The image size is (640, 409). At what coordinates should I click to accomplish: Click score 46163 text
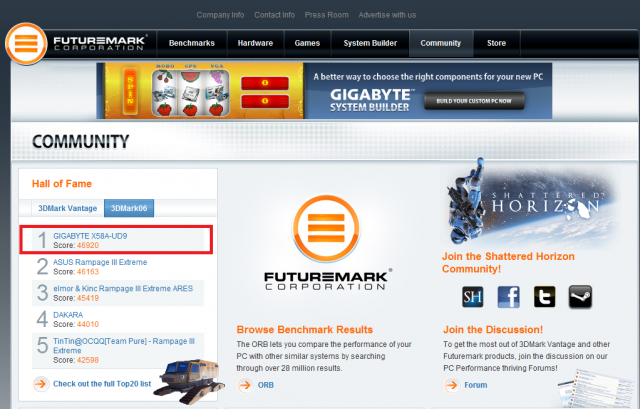88,271
